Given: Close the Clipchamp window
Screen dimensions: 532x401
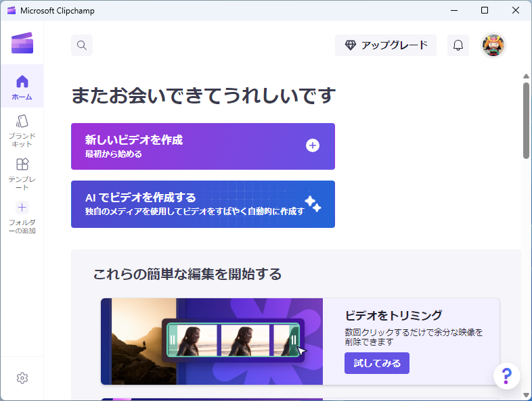Looking at the screenshot, I should coord(515,11).
